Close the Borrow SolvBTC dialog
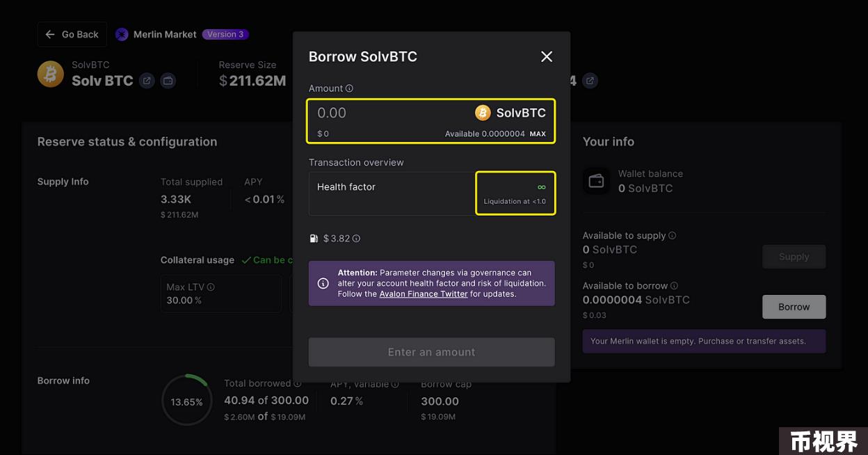 click(x=547, y=56)
